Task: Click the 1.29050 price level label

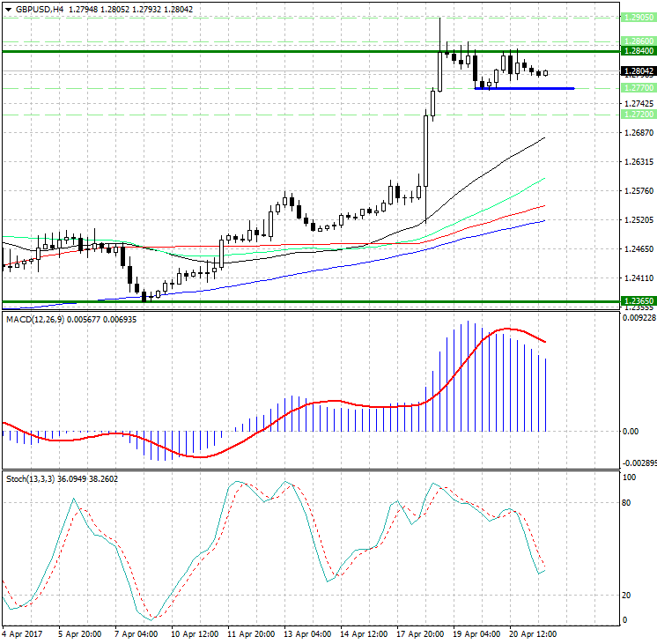Action: point(638,18)
